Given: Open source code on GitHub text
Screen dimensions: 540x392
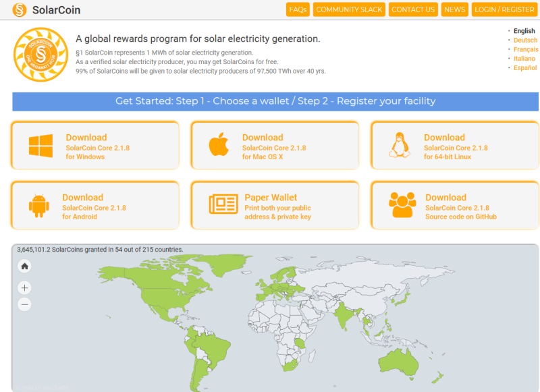Looking at the screenshot, I should point(461,207).
